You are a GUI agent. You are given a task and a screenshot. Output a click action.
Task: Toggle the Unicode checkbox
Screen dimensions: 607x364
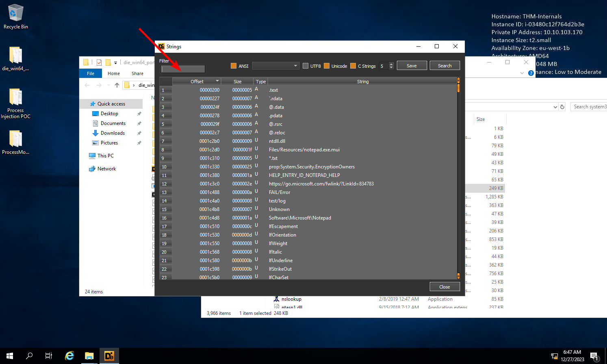click(x=327, y=66)
